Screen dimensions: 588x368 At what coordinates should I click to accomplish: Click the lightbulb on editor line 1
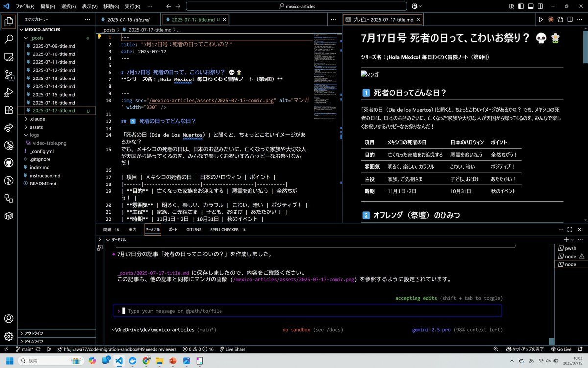[99, 37]
